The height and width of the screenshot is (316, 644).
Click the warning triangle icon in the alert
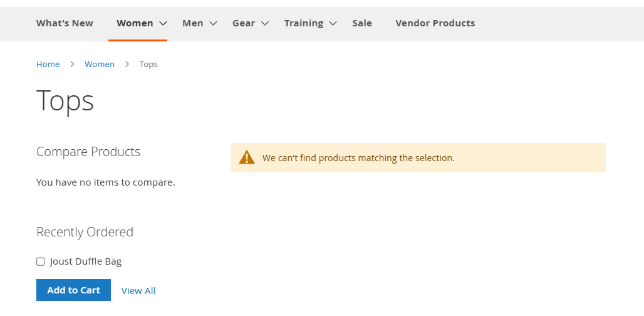(246, 157)
